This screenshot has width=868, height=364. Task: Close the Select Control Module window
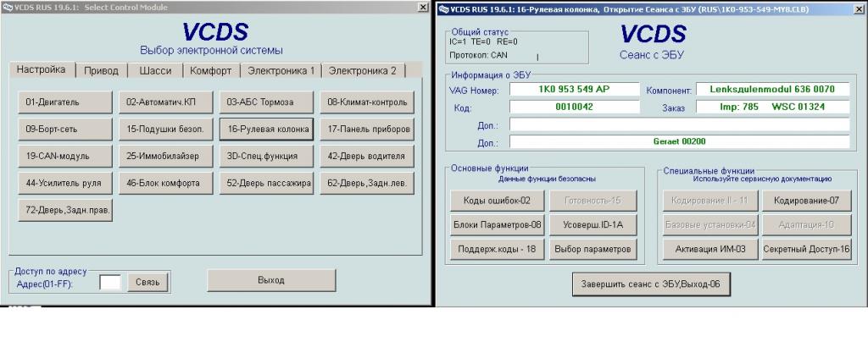(423, 7)
